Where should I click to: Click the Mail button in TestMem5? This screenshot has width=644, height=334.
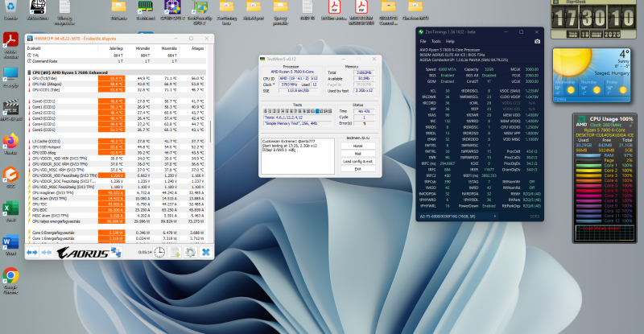coord(357,153)
